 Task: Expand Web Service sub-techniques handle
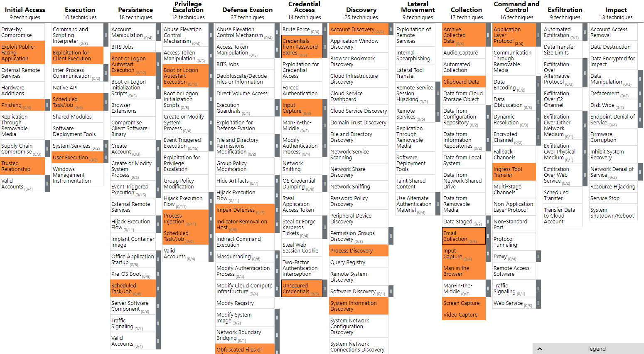click(538, 303)
